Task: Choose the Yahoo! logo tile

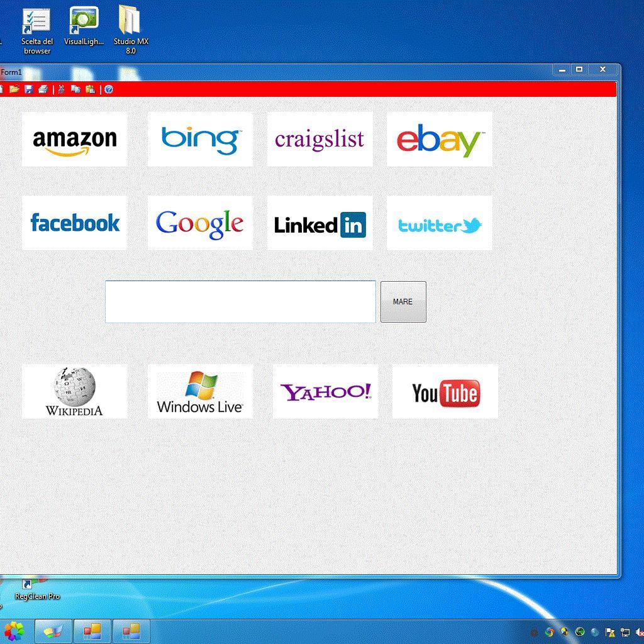Action: click(x=326, y=391)
